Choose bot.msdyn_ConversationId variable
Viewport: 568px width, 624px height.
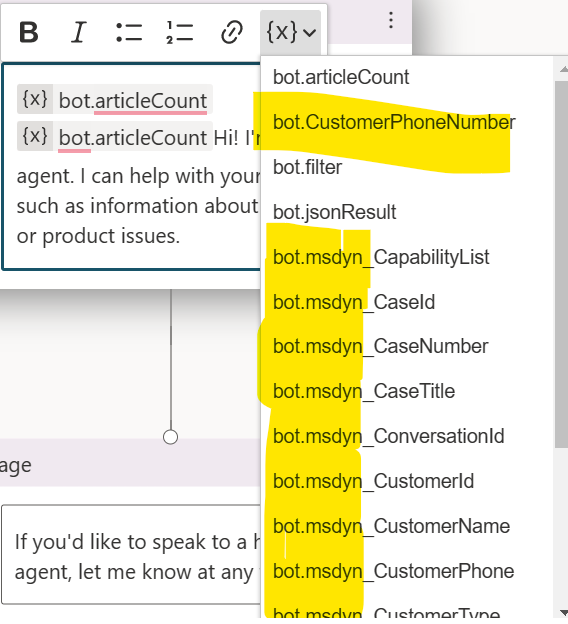tap(388, 436)
